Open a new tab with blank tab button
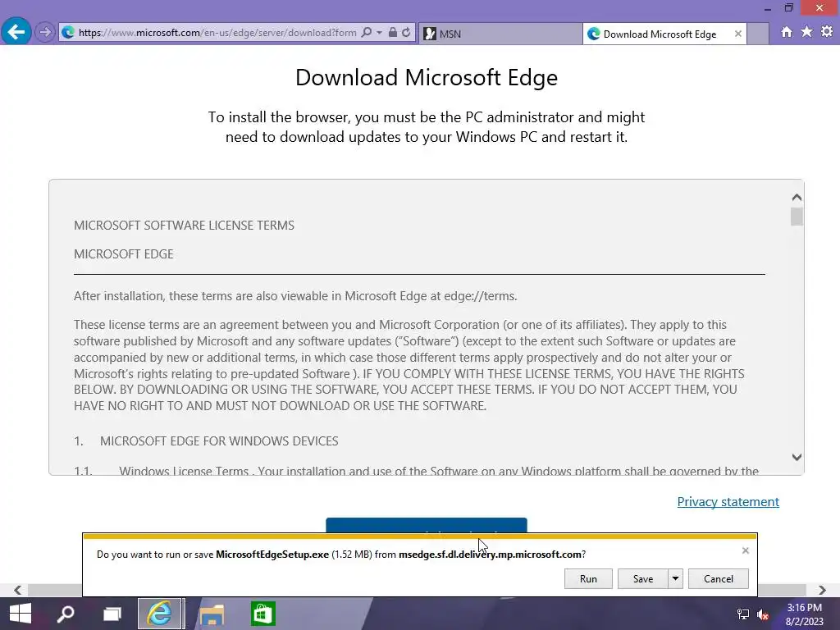The width and height of the screenshot is (840, 630). point(758,34)
